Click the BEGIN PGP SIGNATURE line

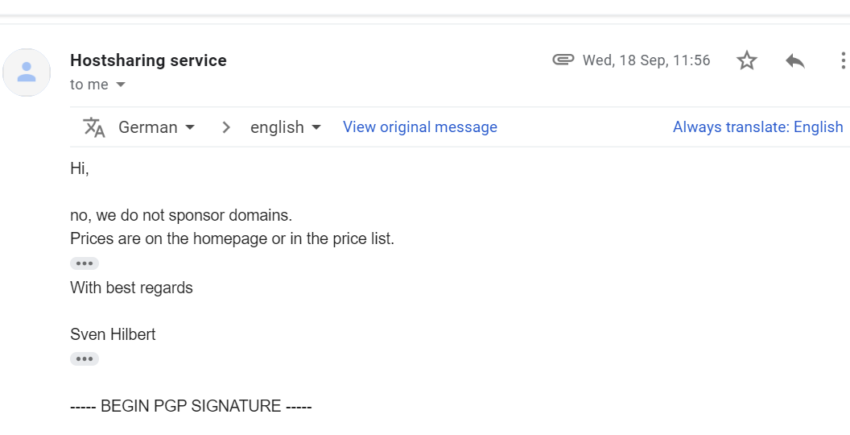(191, 406)
